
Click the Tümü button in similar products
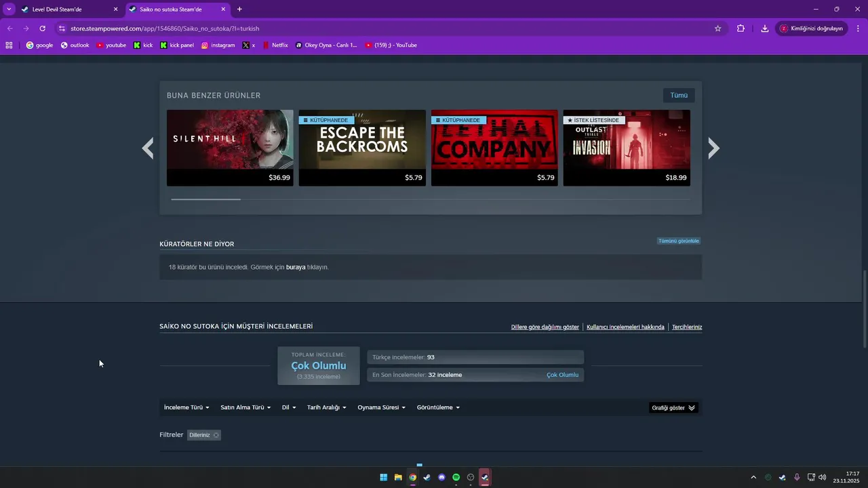(679, 96)
